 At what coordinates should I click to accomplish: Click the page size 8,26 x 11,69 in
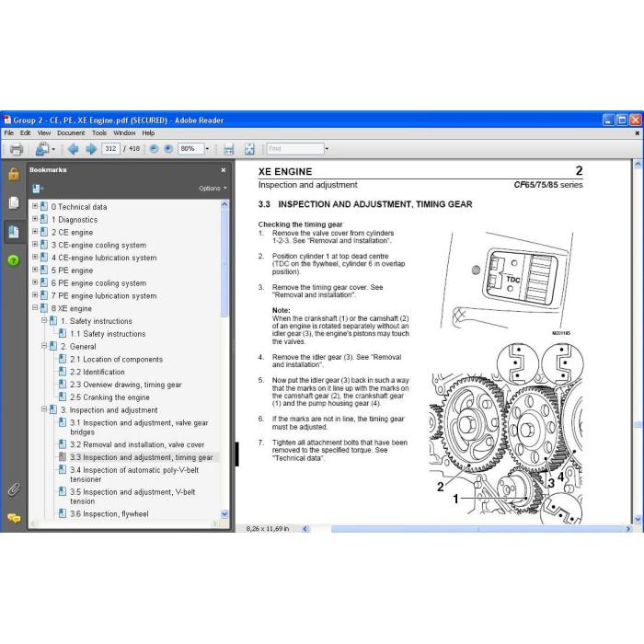(x=268, y=529)
